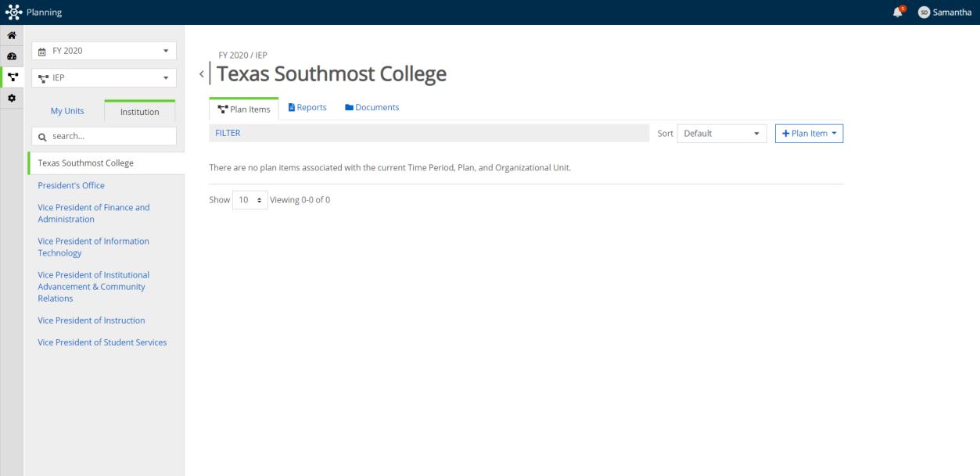Switch to the Documents tab
980x476 pixels.
coord(372,108)
